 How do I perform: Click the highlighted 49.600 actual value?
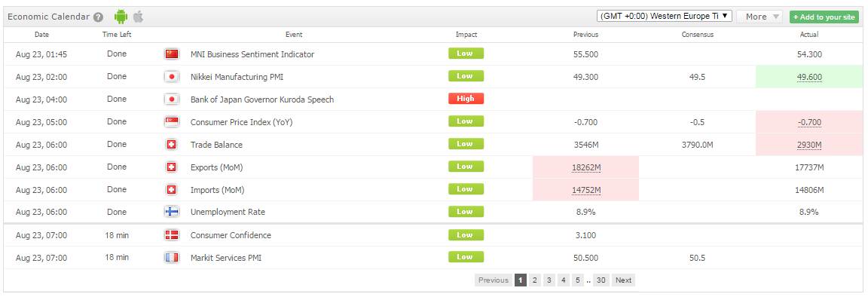click(x=808, y=77)
